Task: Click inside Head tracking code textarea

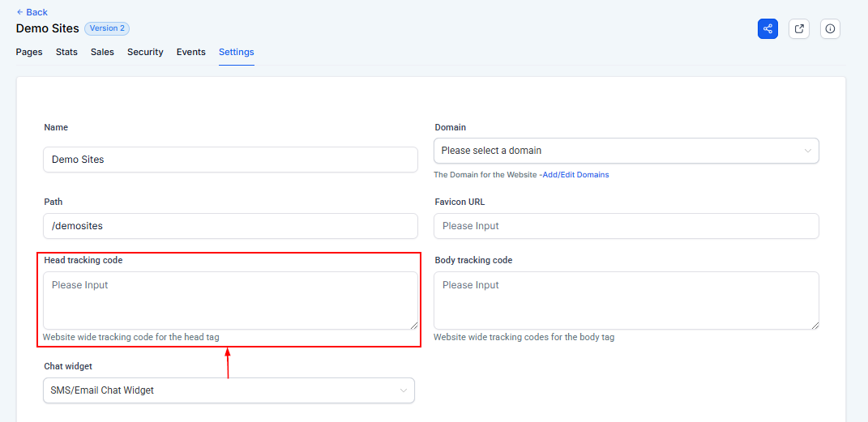Action: (230, 301)
